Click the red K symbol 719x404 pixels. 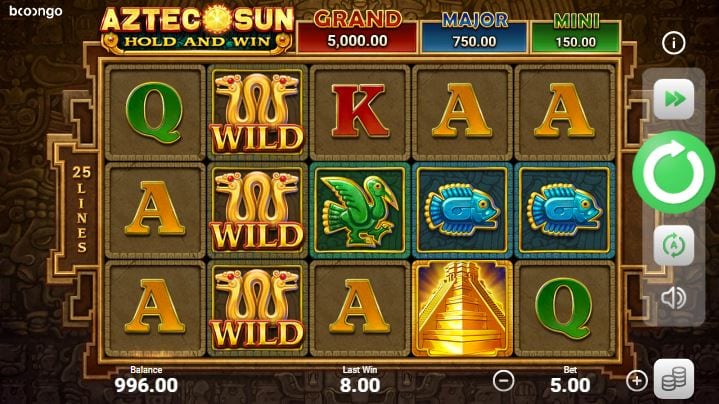point(360,113)
